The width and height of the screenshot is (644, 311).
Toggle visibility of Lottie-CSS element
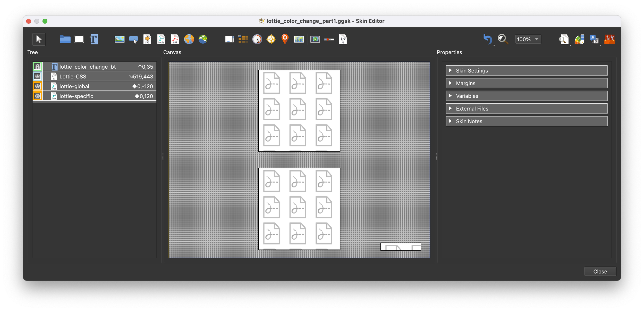[38, 77]
